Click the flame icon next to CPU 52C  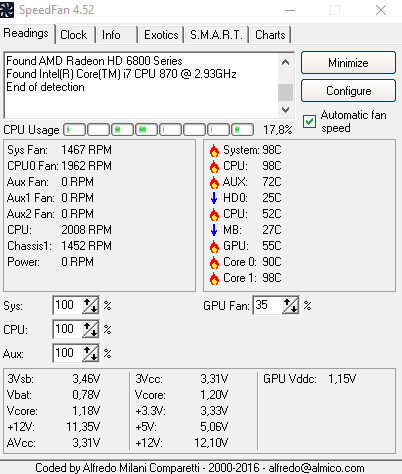click(214, 214)
